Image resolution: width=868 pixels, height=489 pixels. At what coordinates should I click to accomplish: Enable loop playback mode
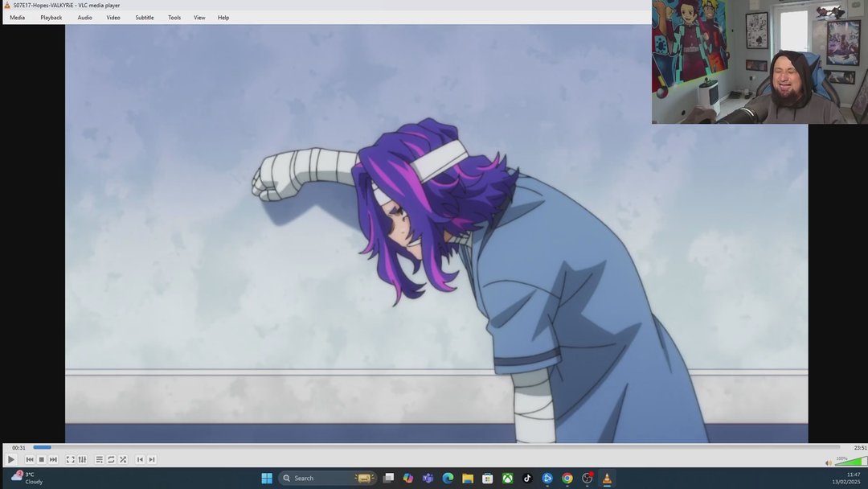point(111,459)
